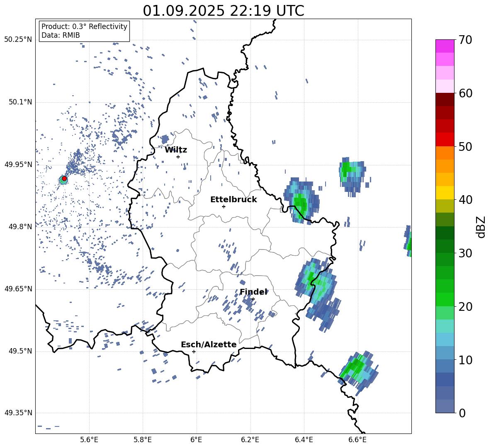Click the bright red colorbar band above 50
Screen dimensions: 491x448
point(445,140)
